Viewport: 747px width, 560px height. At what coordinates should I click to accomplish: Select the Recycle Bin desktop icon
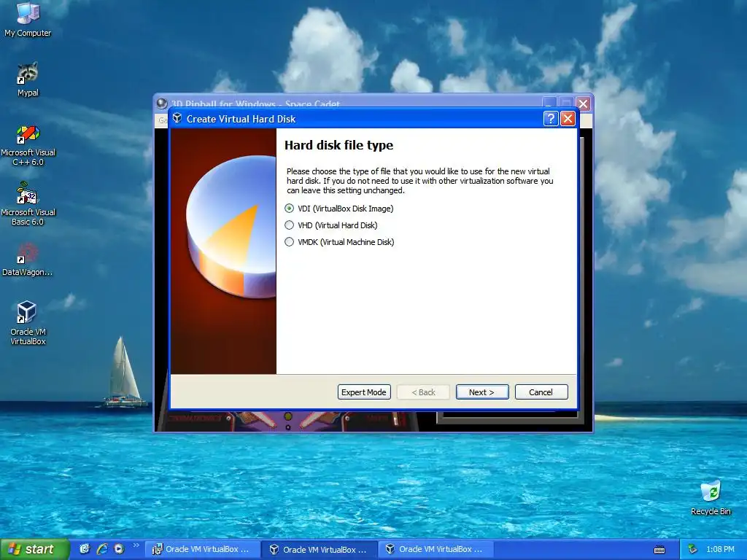[711, 497]
